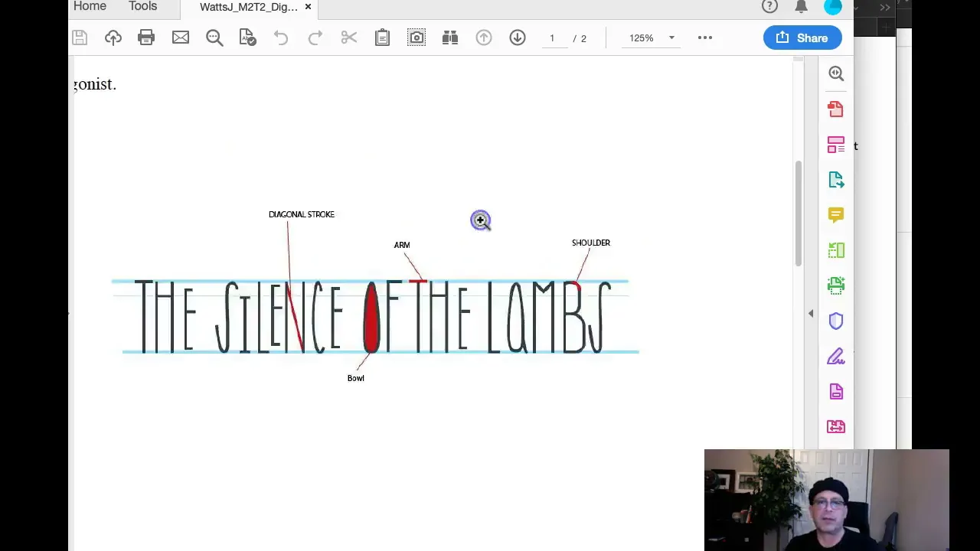This screenshot has height=551, width=980.
Task: Open the Edit PDF tool
Action: coord(836,145)
